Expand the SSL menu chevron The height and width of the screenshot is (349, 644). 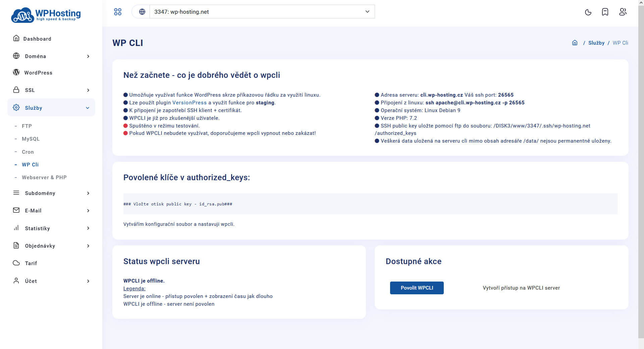pyautogui.click(x=88, y=90)
